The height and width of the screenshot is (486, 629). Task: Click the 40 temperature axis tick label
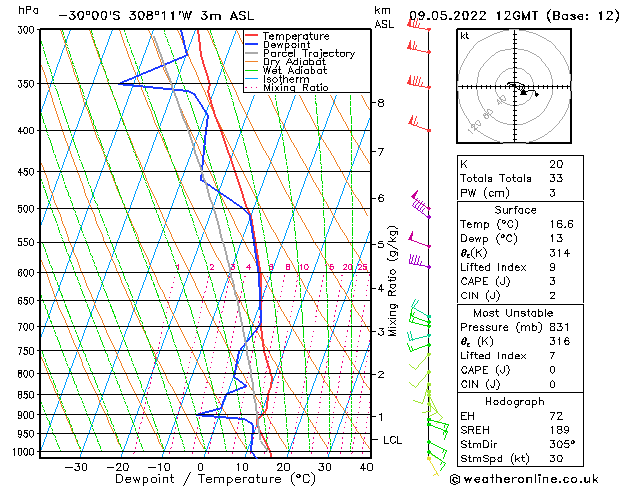[x=366, y=468]
